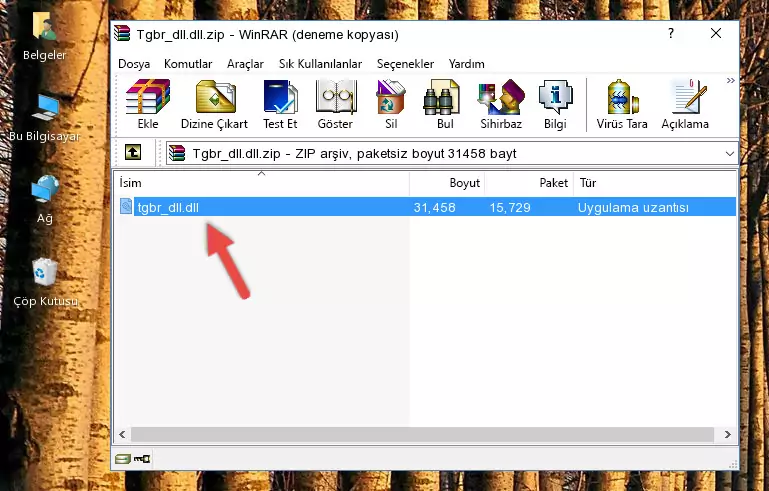Open the Sık Kullanılanlar menu

click(320, 64)
